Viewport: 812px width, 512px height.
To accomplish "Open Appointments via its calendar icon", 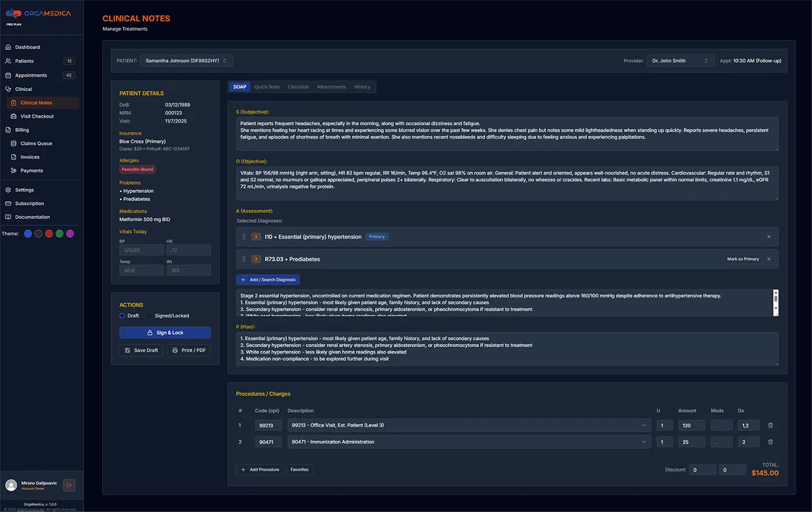I will 8,75.
